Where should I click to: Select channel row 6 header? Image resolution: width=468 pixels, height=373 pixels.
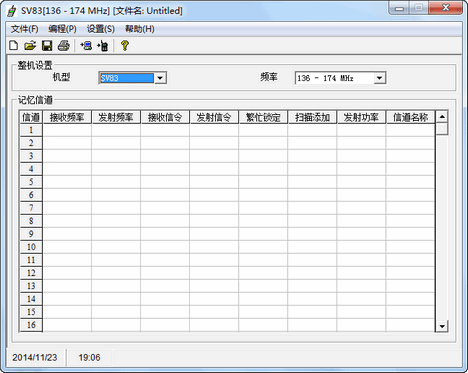coord(31,195)
